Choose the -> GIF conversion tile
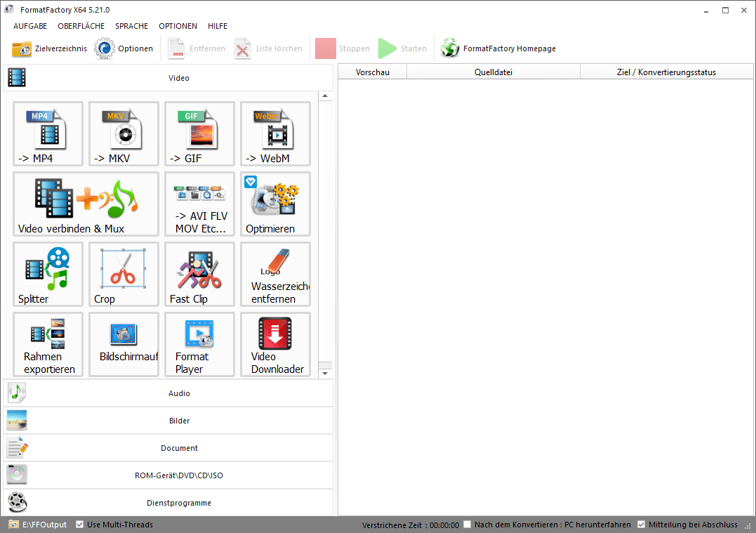This screenshot has width=756, height=533. coord(199,133)
